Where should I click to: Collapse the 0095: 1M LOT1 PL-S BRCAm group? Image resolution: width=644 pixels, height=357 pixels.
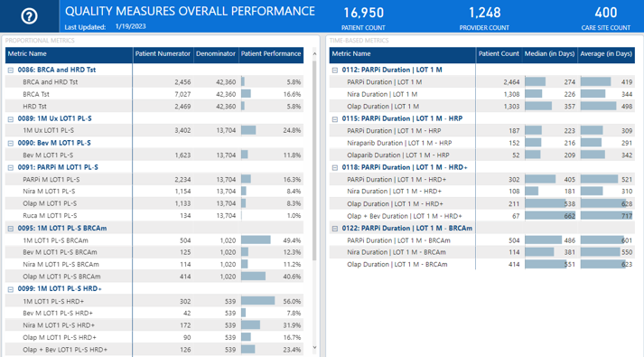pos(11,229)
